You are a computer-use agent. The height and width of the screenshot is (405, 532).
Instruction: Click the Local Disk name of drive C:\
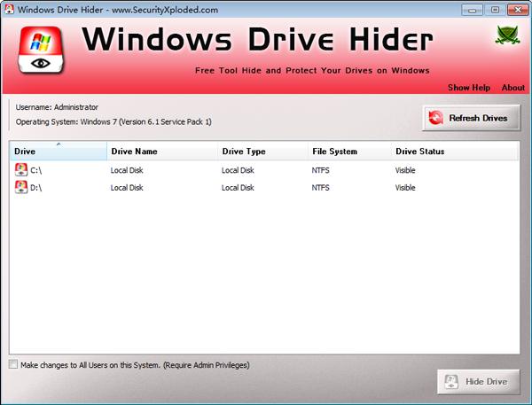coord(127,170)
